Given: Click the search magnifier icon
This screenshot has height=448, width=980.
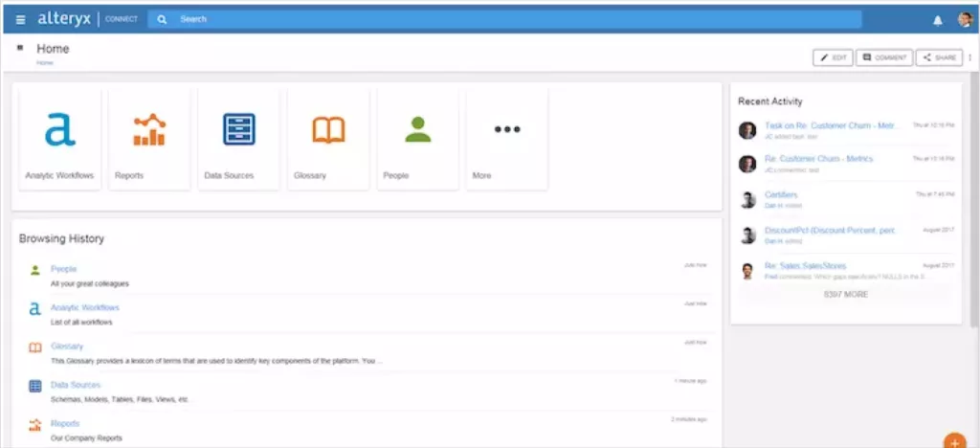Looking at the screenshot, I should 162,19.
